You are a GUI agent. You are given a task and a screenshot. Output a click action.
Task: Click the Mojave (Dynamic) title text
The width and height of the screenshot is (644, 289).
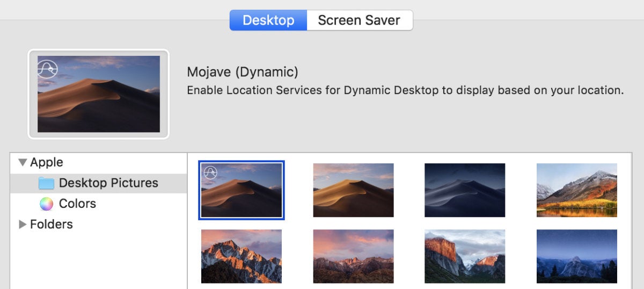[x=243, y=72]
